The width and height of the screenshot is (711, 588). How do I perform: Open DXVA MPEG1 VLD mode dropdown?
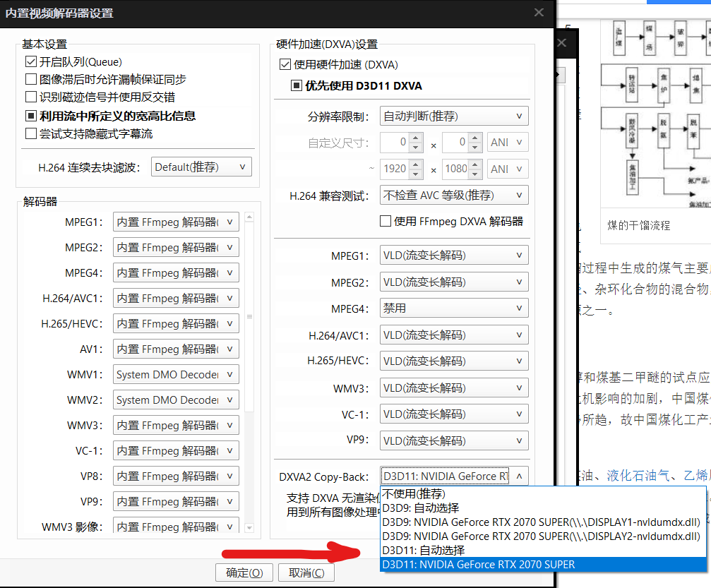coord(454,256)
